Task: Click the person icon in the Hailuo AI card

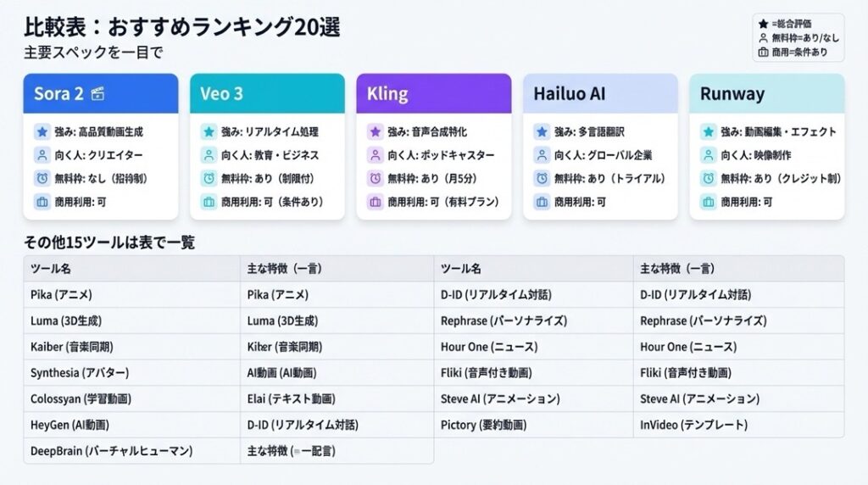Action: [541, 155]
